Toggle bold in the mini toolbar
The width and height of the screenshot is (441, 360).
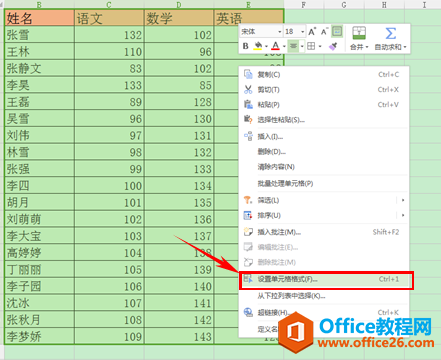click(x=246, y=46)
